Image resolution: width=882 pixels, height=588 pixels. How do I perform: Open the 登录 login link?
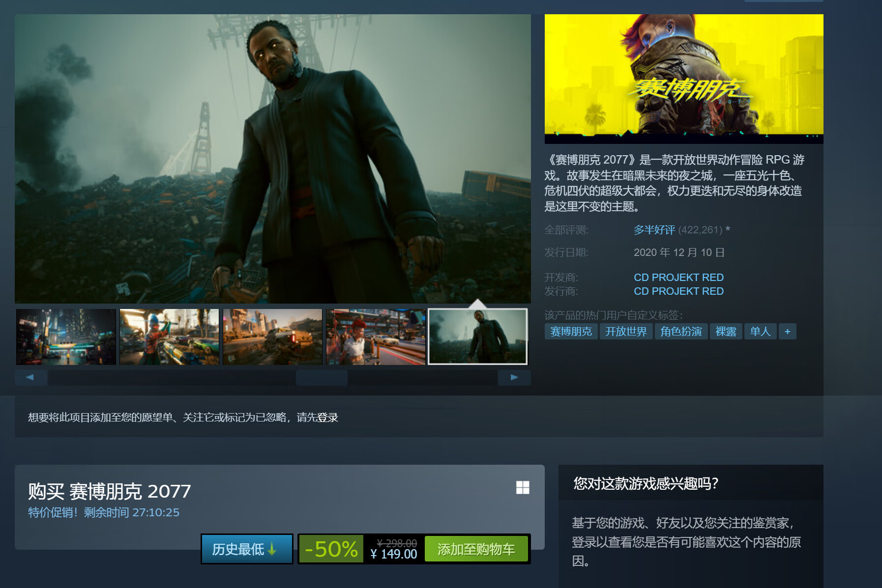point(327,418)
